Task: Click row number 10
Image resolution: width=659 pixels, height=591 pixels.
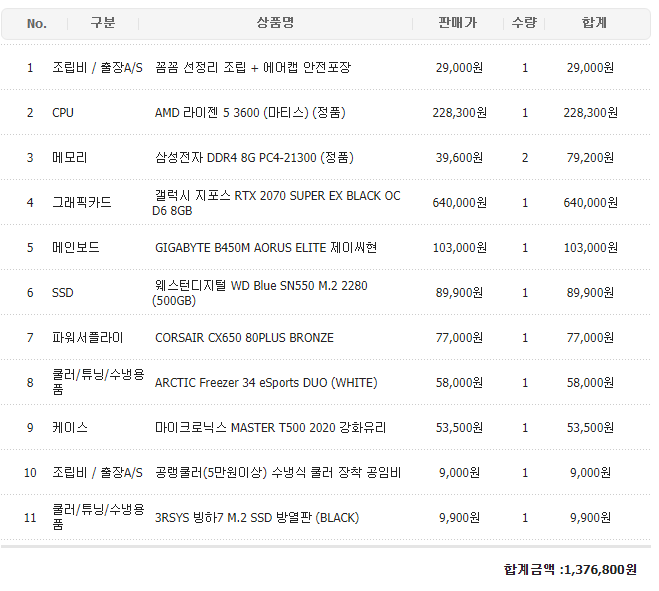Action: point(30,472)
